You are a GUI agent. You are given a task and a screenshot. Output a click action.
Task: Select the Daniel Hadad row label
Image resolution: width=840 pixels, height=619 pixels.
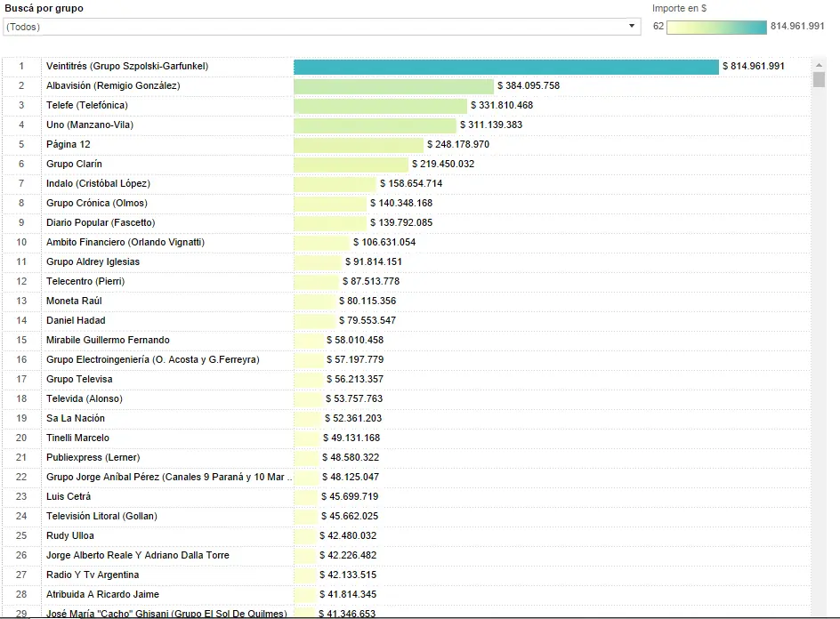click(76, 321)
